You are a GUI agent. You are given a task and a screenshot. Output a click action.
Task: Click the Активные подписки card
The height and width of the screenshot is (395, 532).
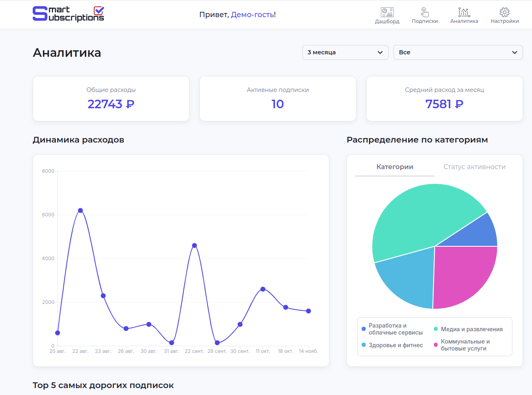click(278, 98)
